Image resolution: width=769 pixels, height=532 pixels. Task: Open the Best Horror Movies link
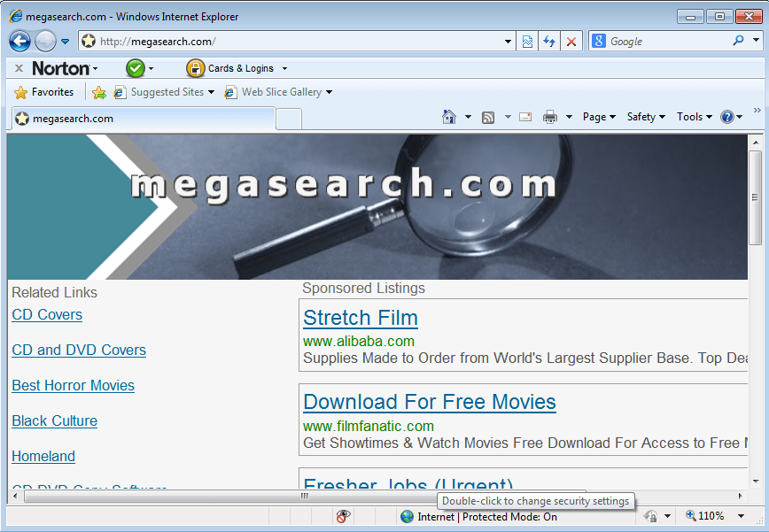[x=73, y=386]
